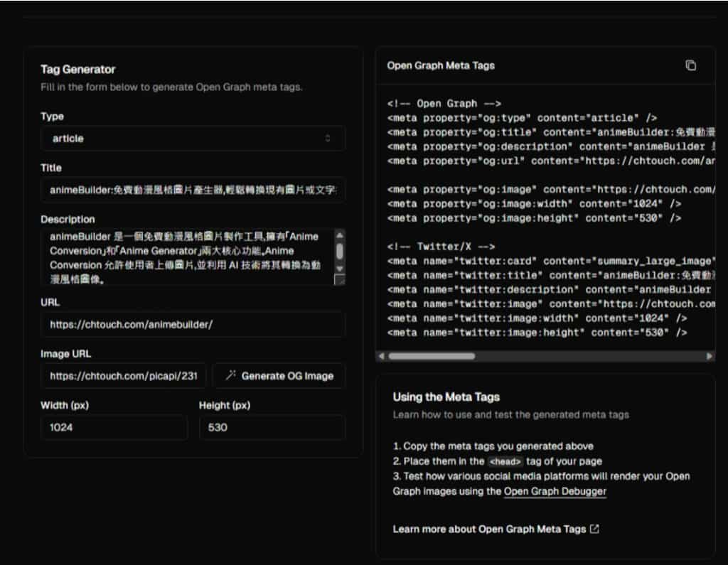The width and height of the screenshot is (728, 565).
Task: Click the right arrow of code scrollbar
Action: coord(709,356)
